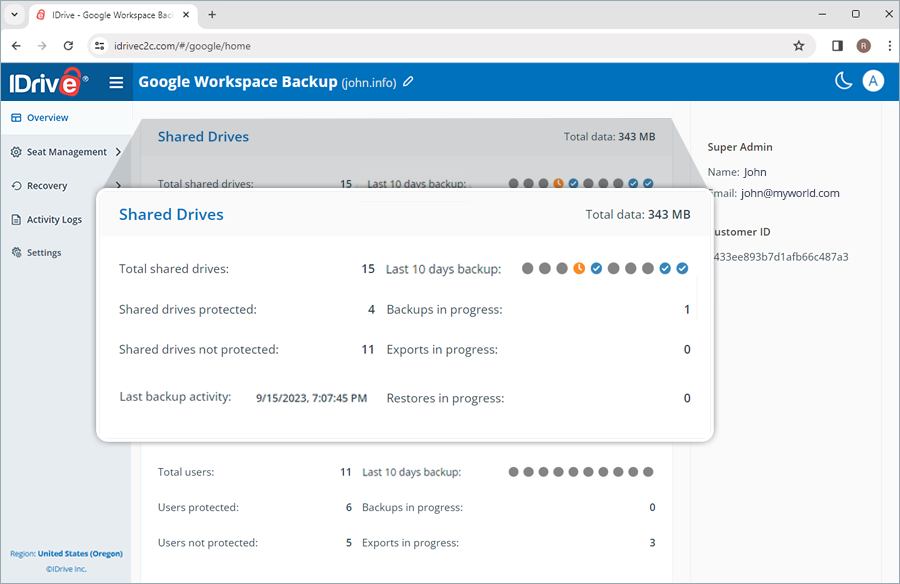Click the Shared Drives heading in popup card
Image resolution: width=900 pixels, height=584 pixels.
coord(171,214)
